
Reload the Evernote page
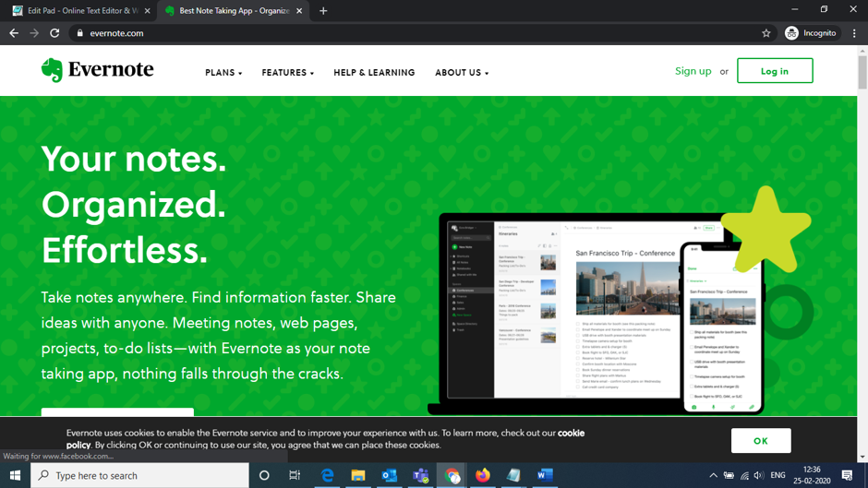[54, 33]
